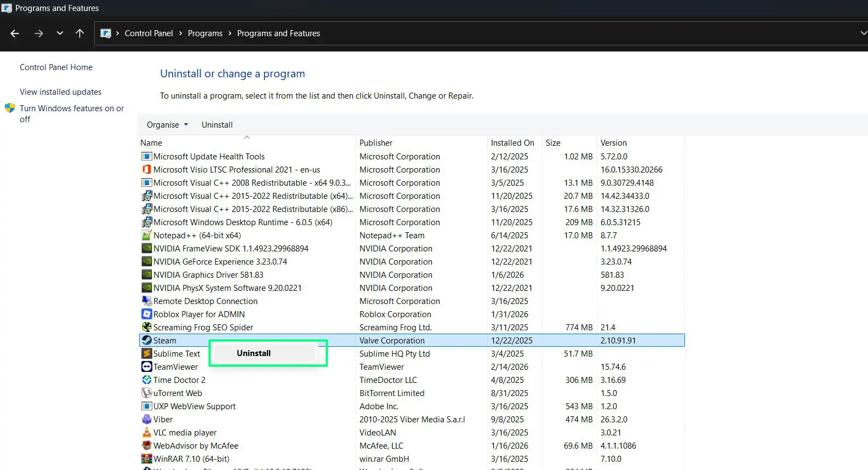Select the Visual C++ 2015-2022 (x86) row

[412, 209]
